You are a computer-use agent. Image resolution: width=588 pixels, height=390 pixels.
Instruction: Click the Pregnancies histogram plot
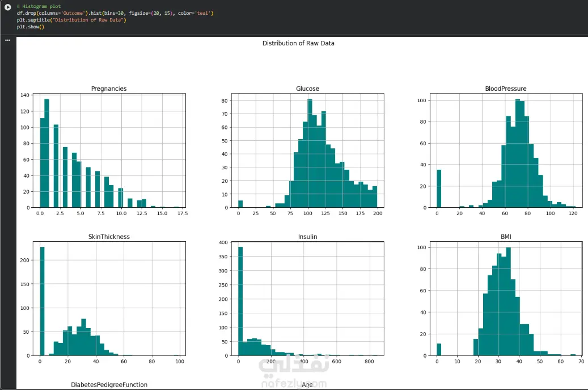(x=109, y=150)
